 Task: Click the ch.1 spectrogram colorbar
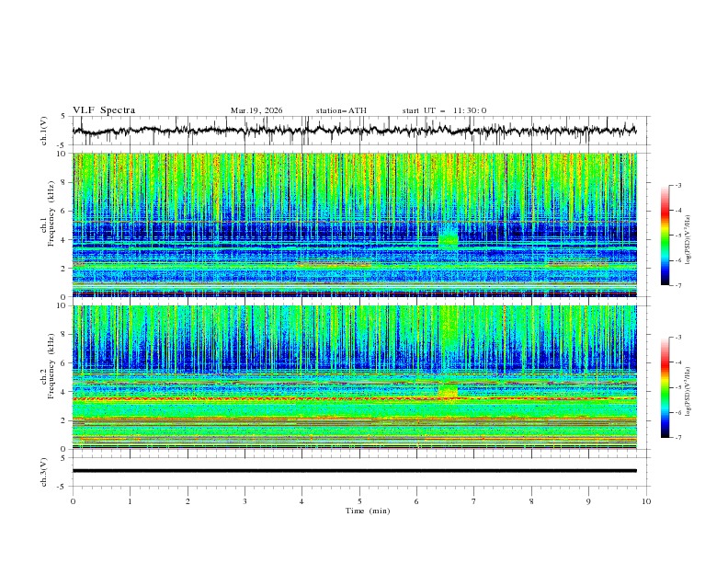coord(665,236)
